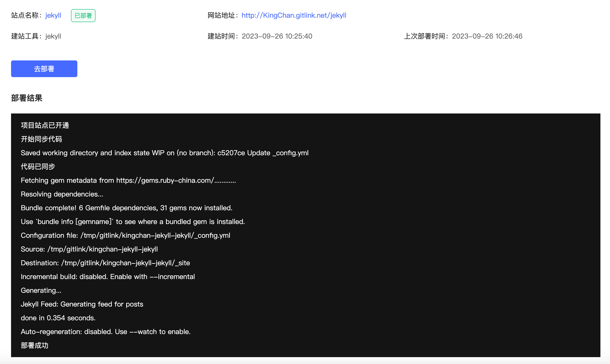Click the 去部署 deploy button

[x=44, y=69]
